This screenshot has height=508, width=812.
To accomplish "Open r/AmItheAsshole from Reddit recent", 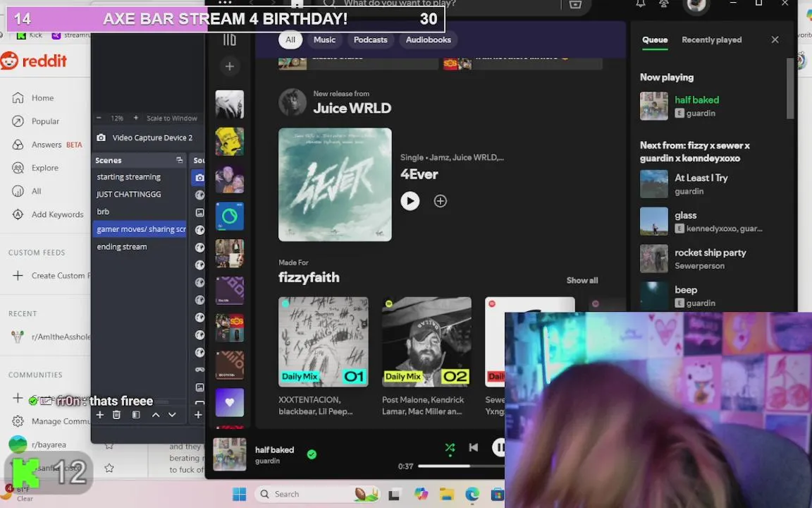I will [x=51, y=337].
